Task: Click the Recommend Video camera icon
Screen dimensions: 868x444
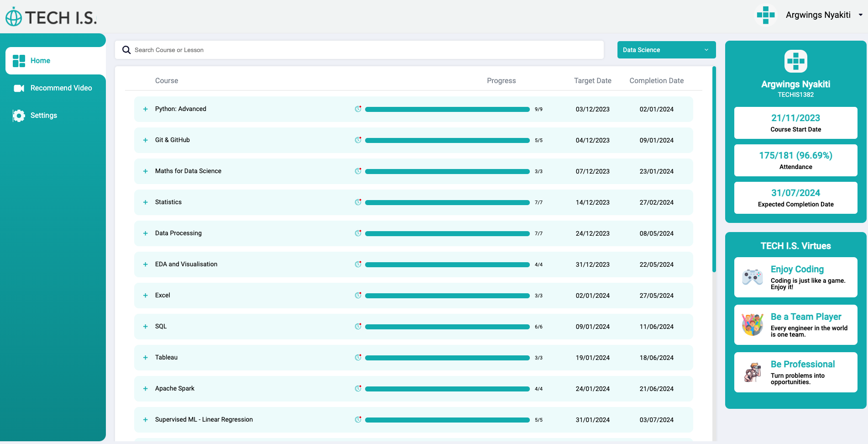Action: point(19,88)
